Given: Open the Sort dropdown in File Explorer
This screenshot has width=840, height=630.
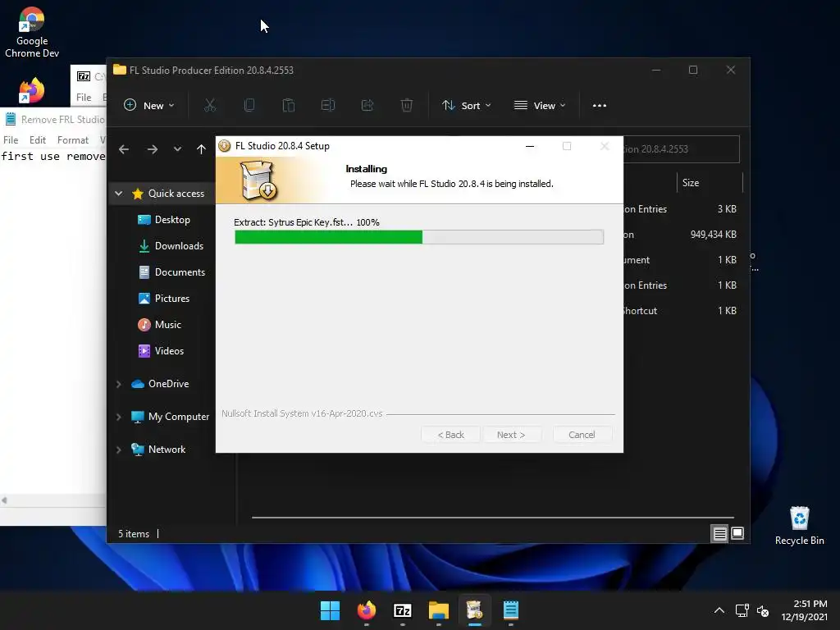Looking at the screenshot, I should point(466,106).
